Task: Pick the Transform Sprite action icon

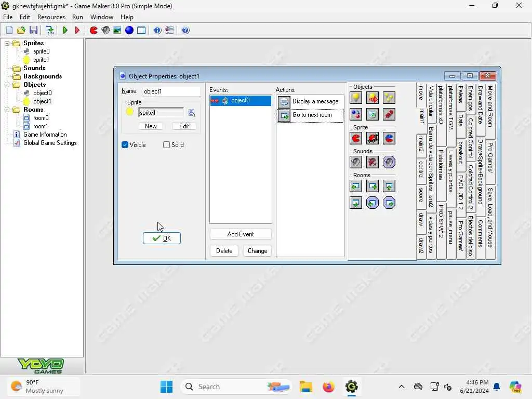Action: coord(372,138)
